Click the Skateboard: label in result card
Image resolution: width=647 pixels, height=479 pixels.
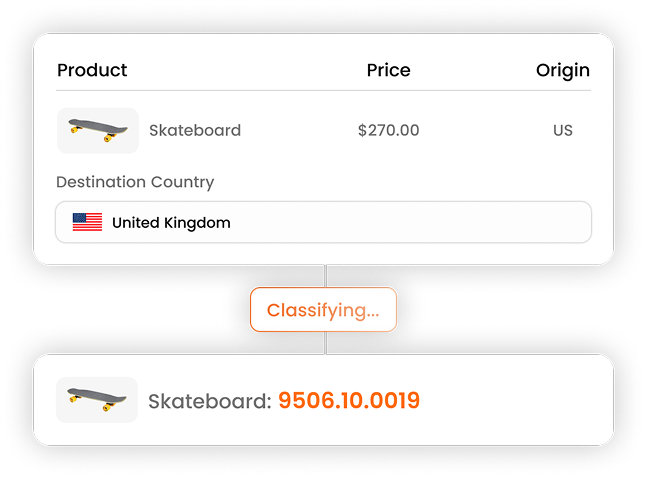tap(209, 401)
